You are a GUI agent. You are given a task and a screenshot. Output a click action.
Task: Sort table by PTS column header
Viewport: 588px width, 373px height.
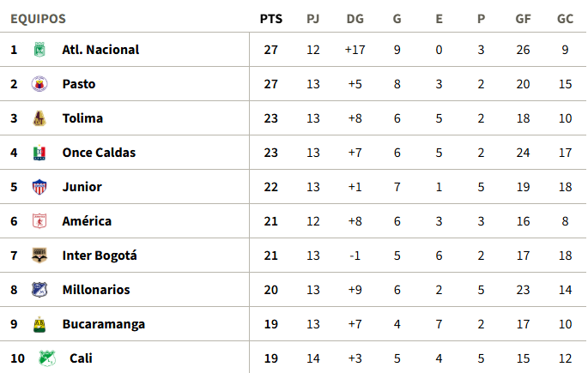pos(270,19)
